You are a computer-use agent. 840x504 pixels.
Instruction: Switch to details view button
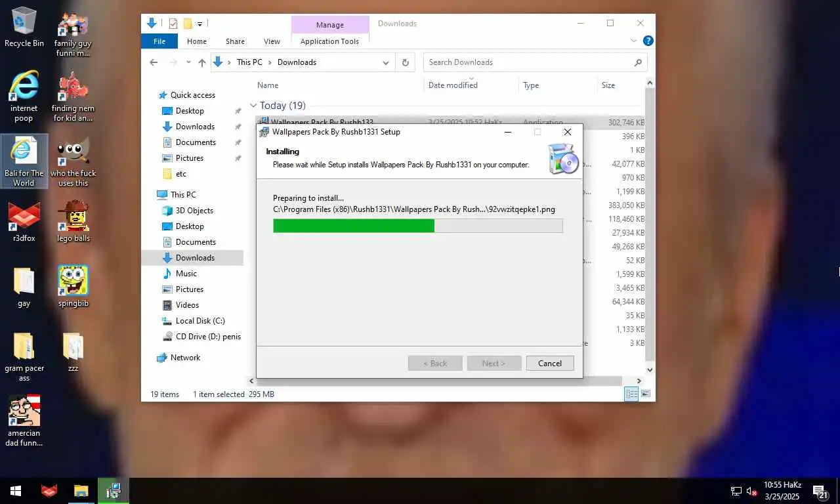(x=631, y=394)
